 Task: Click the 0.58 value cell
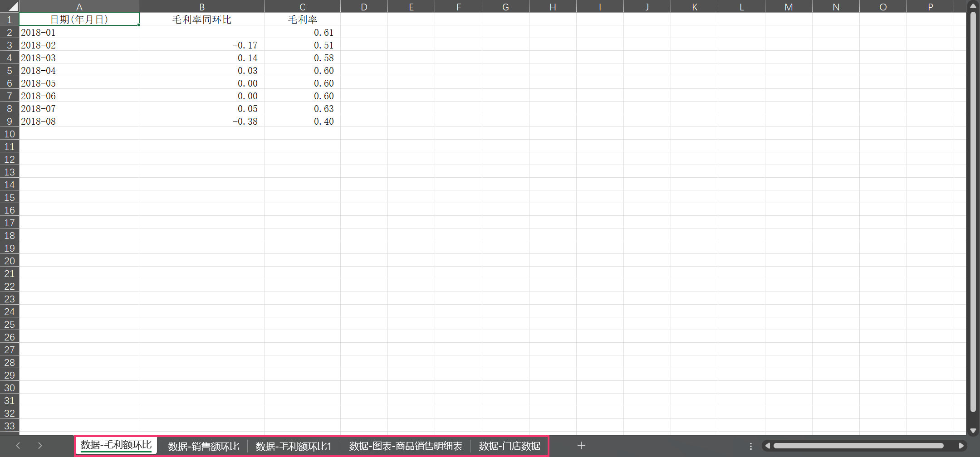coord(303,58)
